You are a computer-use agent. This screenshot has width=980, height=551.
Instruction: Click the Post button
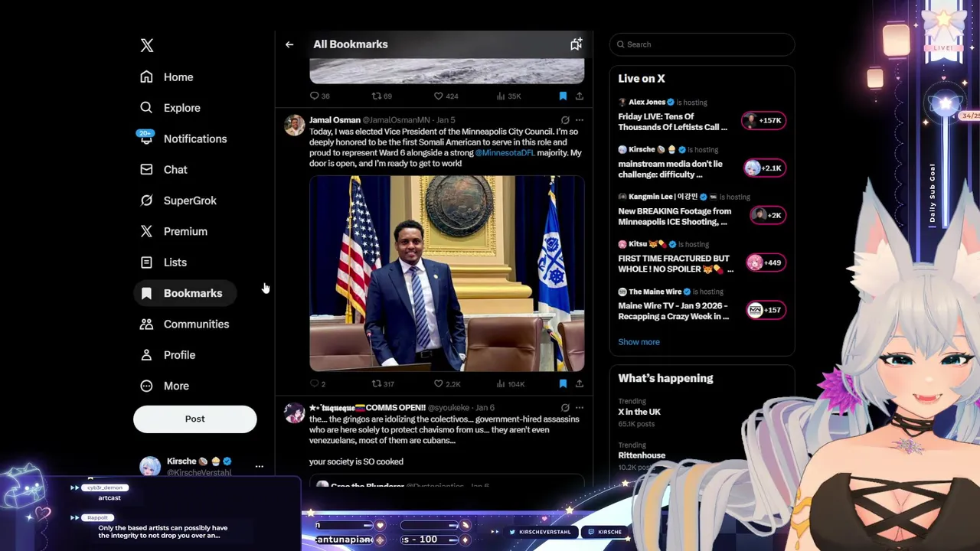click(195, 419)
